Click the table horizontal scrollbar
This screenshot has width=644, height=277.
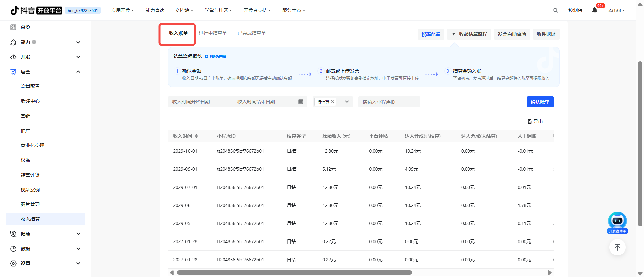294,272
